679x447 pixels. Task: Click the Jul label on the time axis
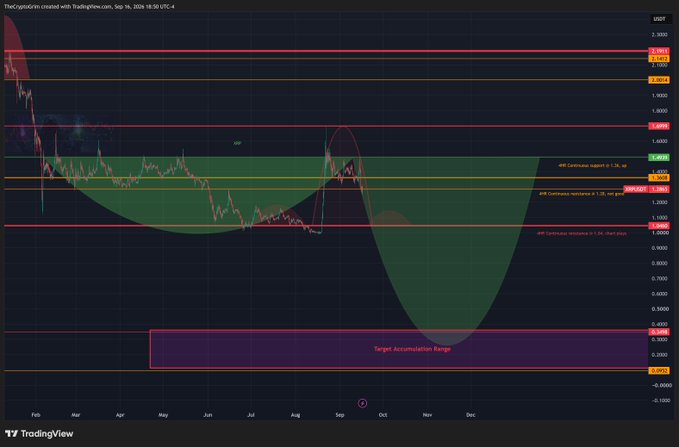(251, 415)
